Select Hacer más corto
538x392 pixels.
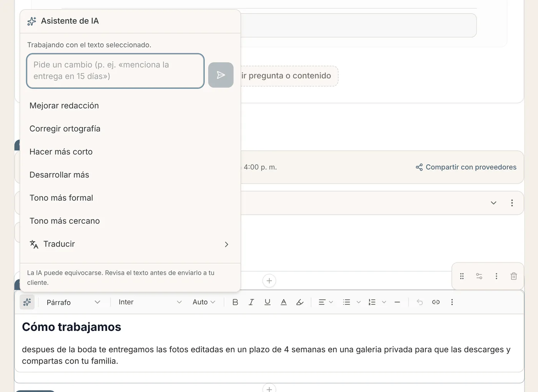pos(130,152)
